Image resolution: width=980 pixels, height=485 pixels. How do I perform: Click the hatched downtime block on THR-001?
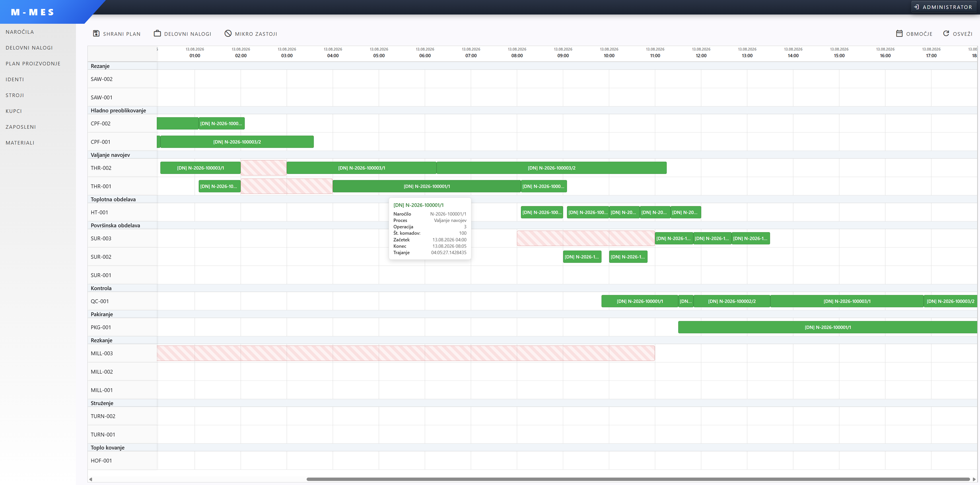[x=286, y=186]
